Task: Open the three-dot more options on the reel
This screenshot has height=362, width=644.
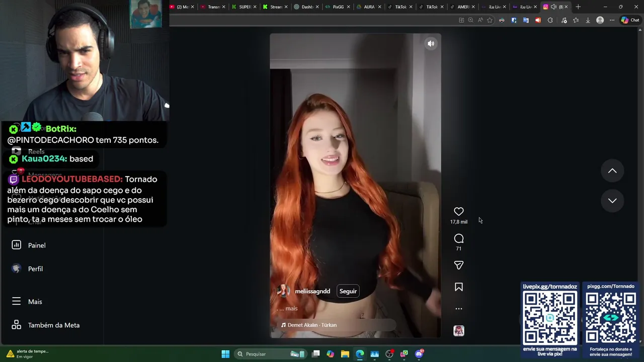Action: [x=458, y=309]
